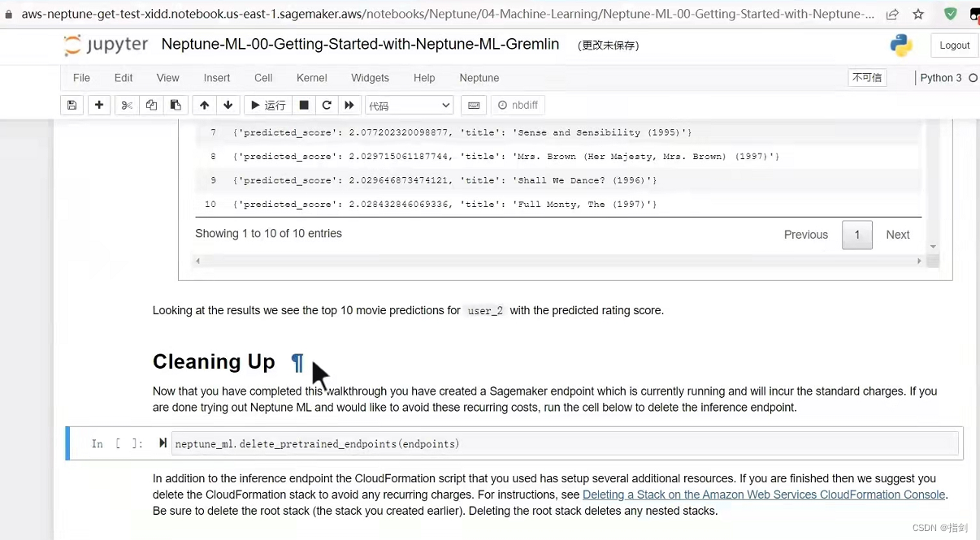Viewport: 980px width, 540px height.
Task: Click the In [ ]: cell prompt
Action: [118, 443]
